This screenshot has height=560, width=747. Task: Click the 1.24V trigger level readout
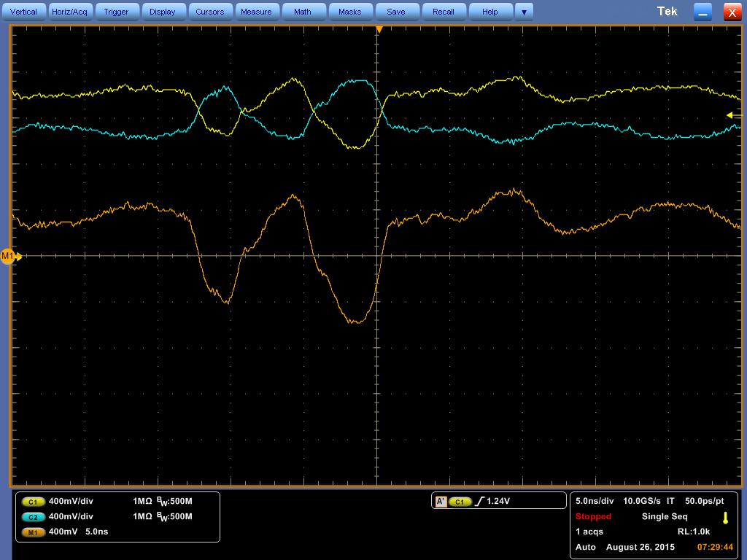coord(498,501)
